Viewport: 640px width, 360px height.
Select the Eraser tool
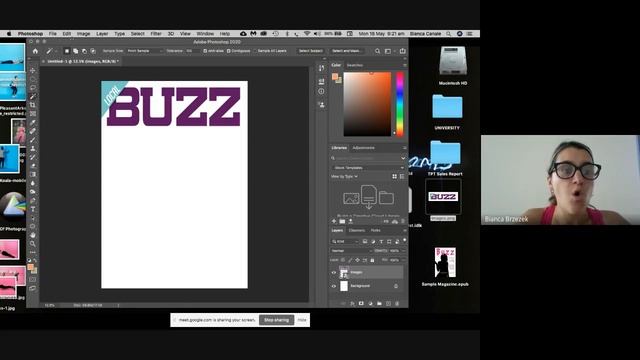coord(33,166)
